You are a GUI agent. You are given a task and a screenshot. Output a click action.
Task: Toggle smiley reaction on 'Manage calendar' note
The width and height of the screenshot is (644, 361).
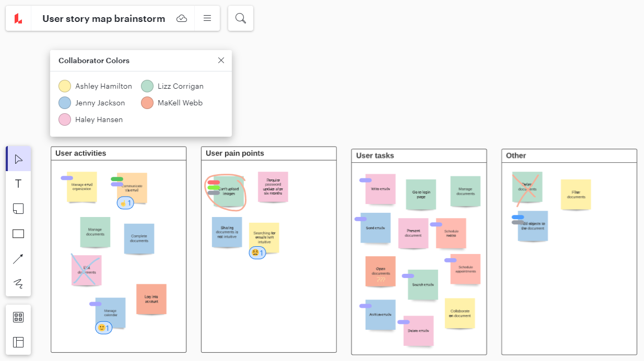(x=103, y=328)
